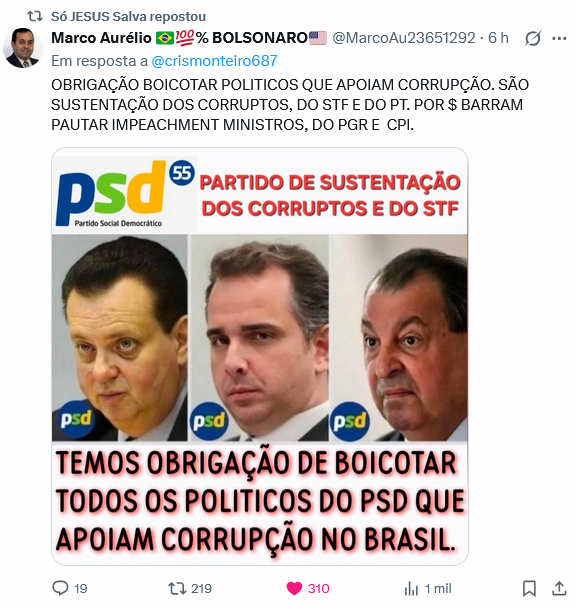
Task: Click the reply speech bubble icon
Action: (x=60, y=588)
